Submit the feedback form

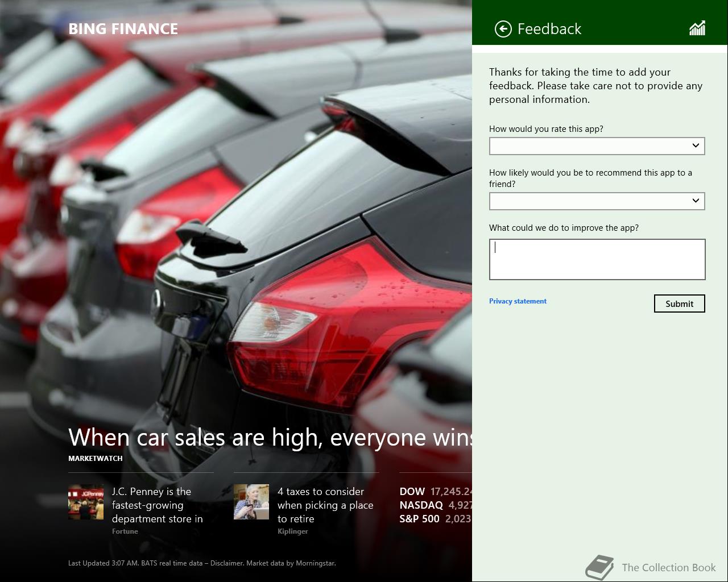coord(680,304)
